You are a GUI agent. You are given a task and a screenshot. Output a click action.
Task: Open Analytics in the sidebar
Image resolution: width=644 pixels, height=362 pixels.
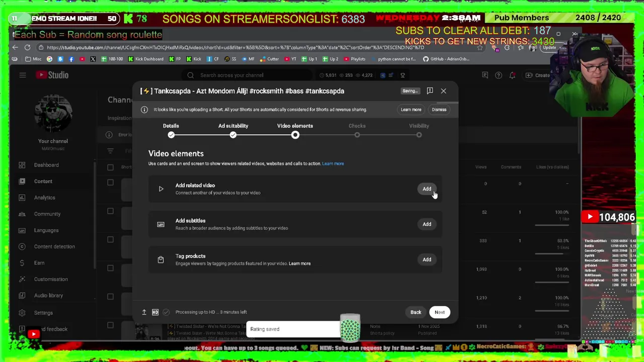(x=45, y=198)
